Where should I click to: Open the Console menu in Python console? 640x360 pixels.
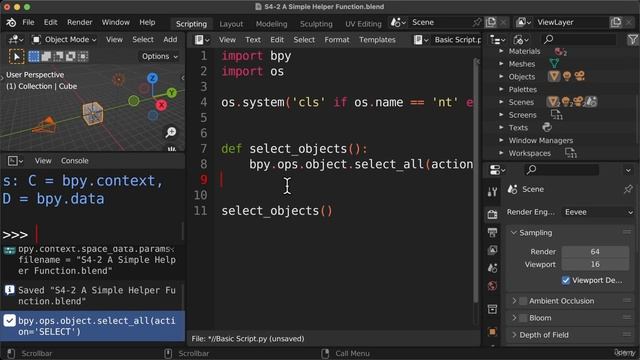point(75,161)
